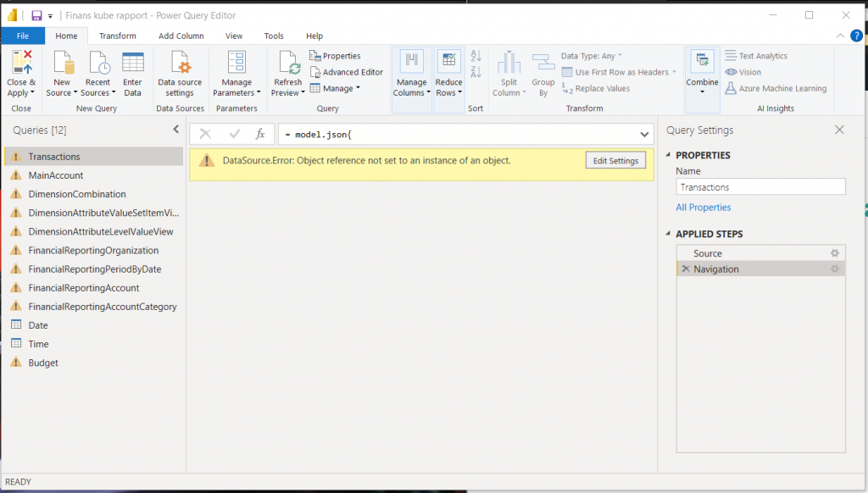The height and width of the screenshot is (493, 868).
Task: Open Navigation step settings gear
Action: pos(835,269)
